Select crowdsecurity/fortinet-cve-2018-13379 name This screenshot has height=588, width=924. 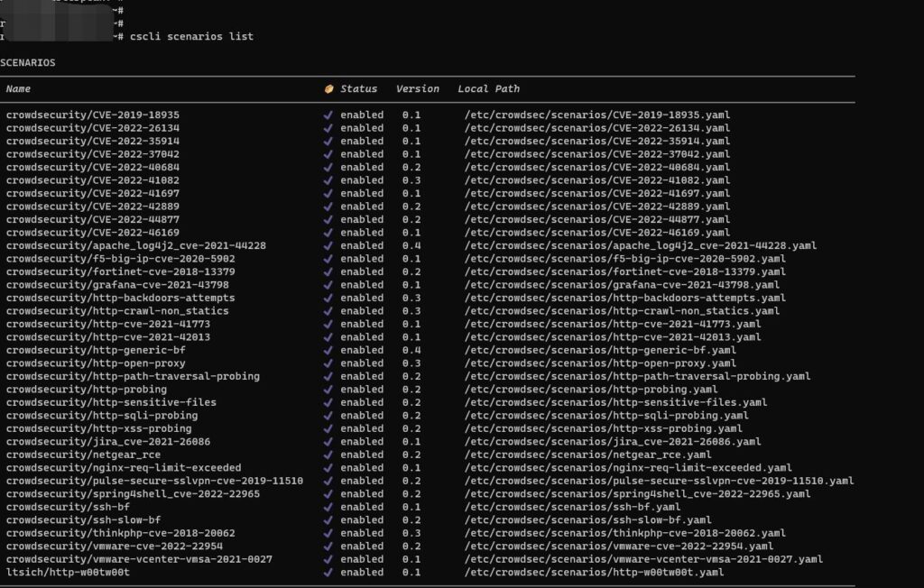click(120, 271)
